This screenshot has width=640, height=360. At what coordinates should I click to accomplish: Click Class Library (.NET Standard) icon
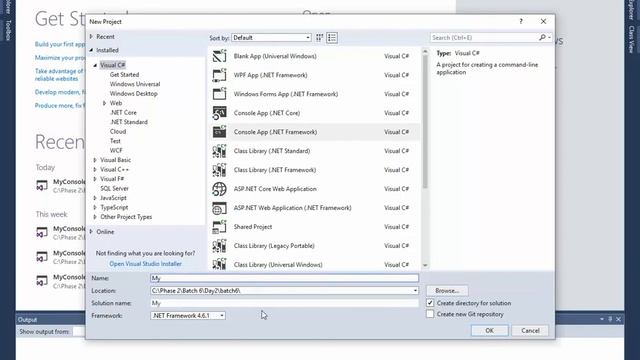pyautogui.click(x=219, y=151)
